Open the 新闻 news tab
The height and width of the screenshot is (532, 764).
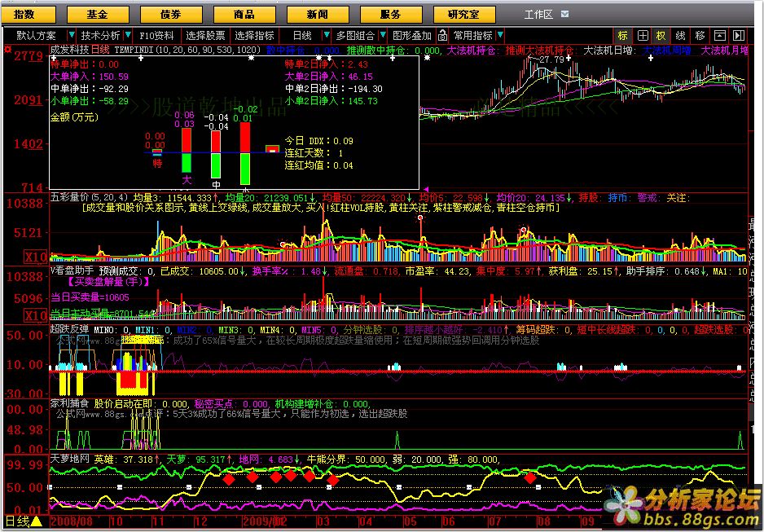pyautogui.click(x=318, y=15)
